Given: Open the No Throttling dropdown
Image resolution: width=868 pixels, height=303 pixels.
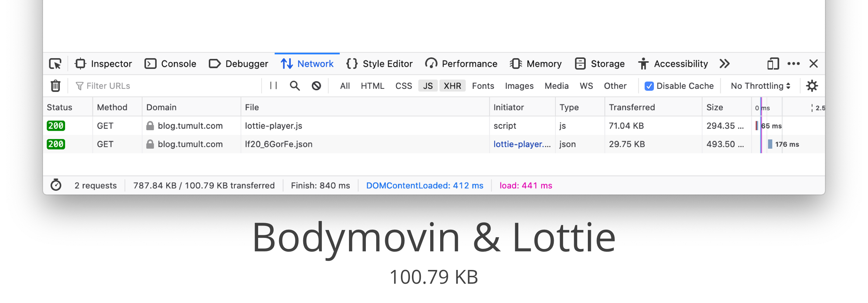Looking at the screenshot, I should 760,86.
